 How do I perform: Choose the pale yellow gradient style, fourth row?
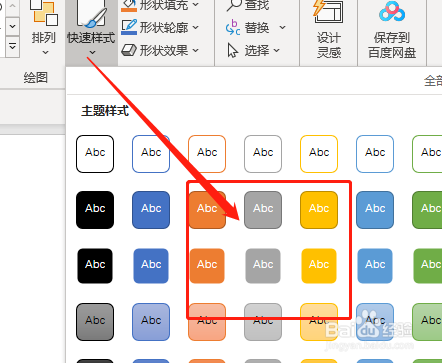[x=319, y=322]
